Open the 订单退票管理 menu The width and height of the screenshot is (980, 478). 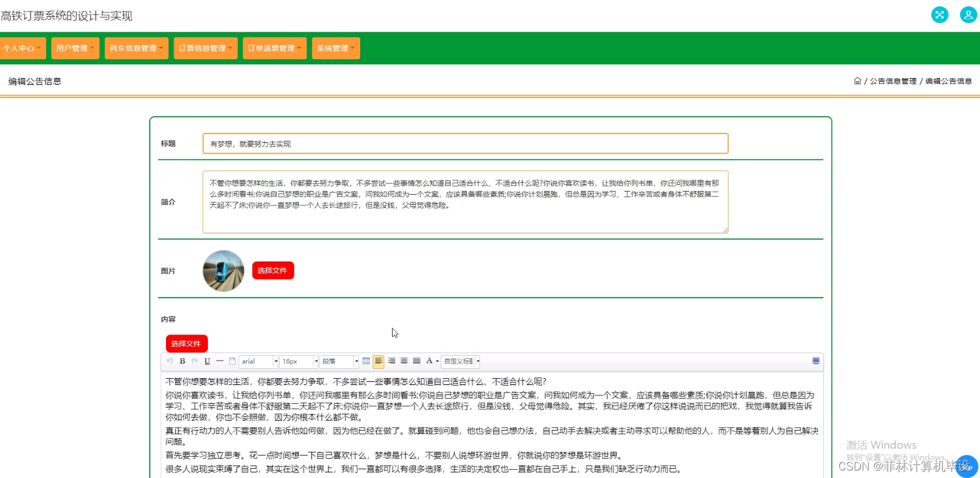point(275,48)
